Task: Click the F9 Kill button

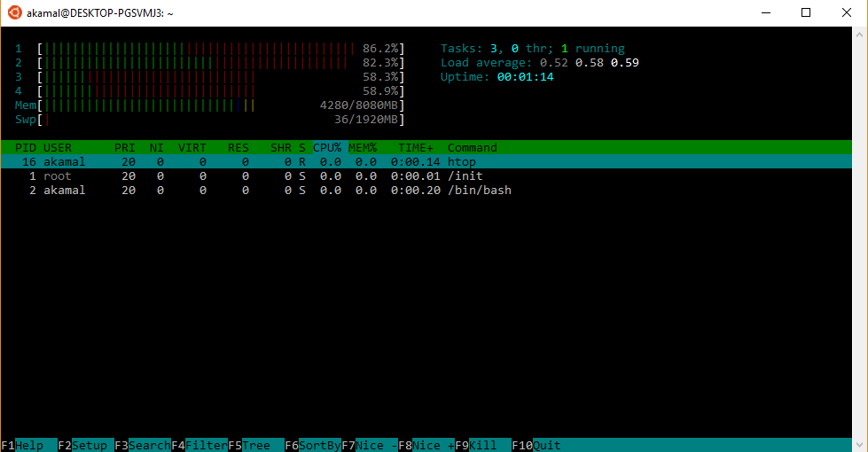Action: tap(483, 446)
